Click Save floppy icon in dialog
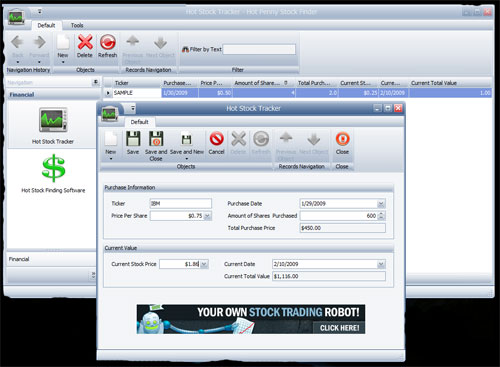This screenshot has height=367, width=500. 133,139
